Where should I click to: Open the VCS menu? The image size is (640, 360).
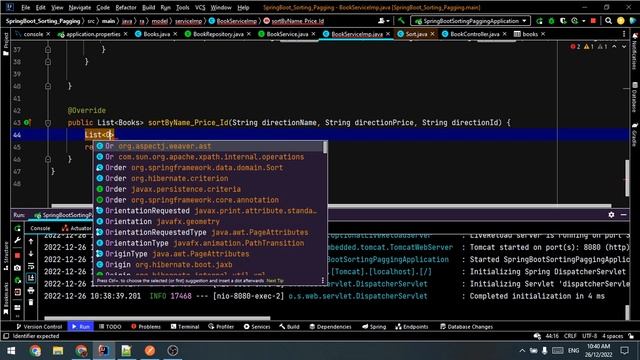pyautogui.click(x=200, y=7)
